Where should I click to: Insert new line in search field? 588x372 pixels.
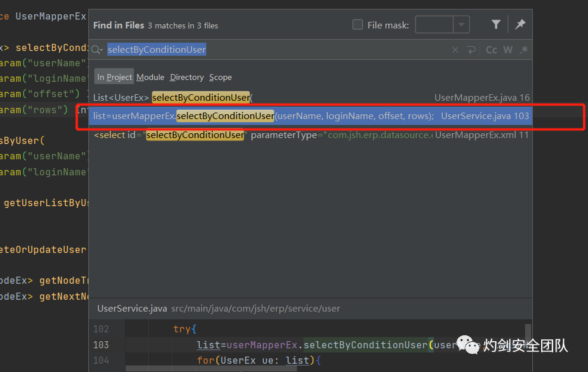pyautogui.click(x=471, y=50)
